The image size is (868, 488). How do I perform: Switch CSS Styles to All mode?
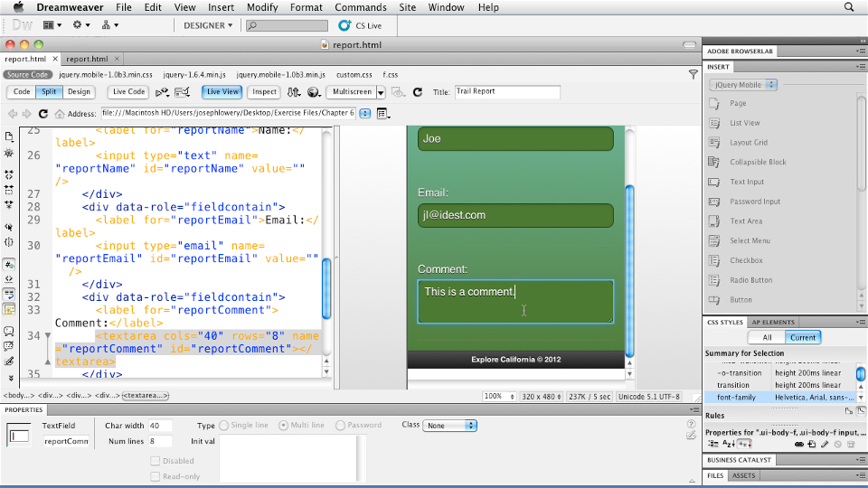point(767,337)
